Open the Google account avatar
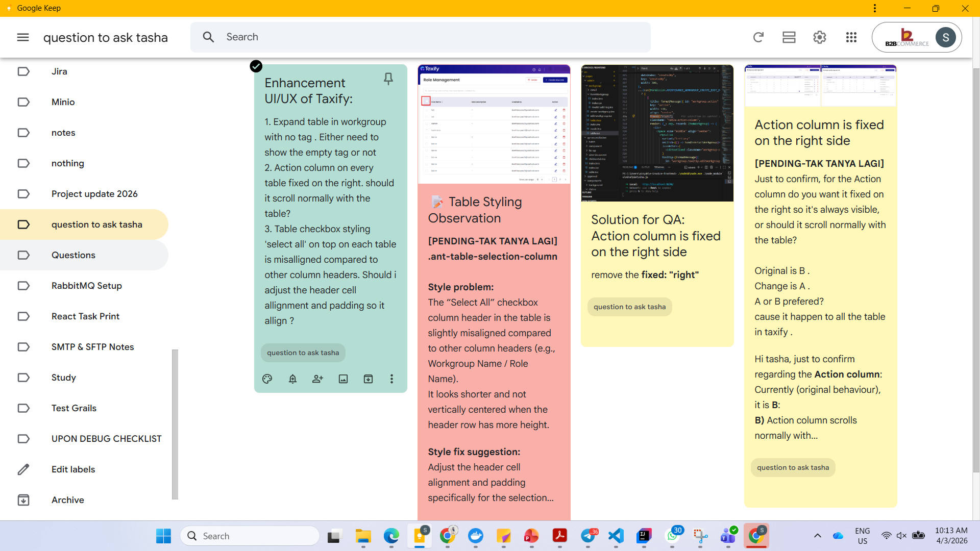 [x=945, y=37]
